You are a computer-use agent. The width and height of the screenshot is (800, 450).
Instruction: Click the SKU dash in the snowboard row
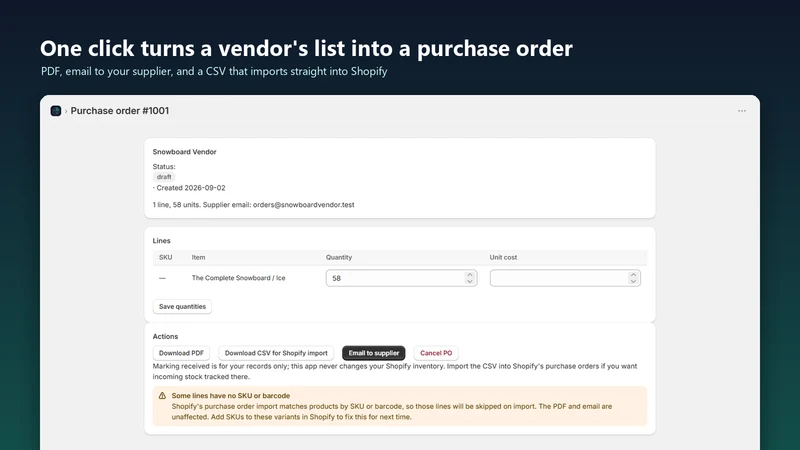162,278
